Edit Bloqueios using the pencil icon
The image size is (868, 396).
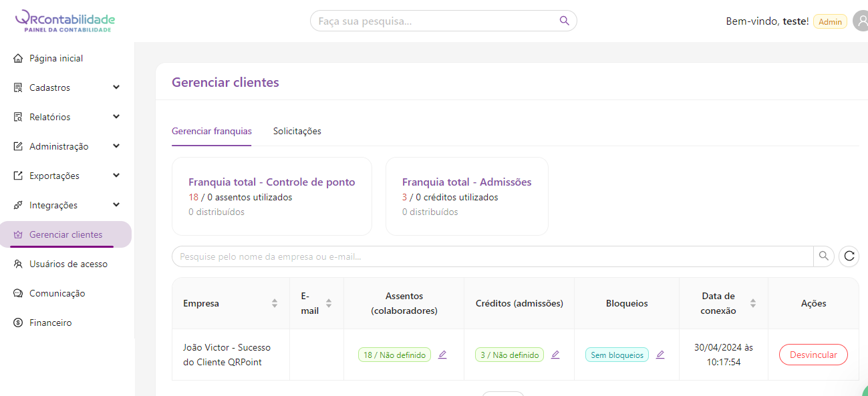coord(660,355)
